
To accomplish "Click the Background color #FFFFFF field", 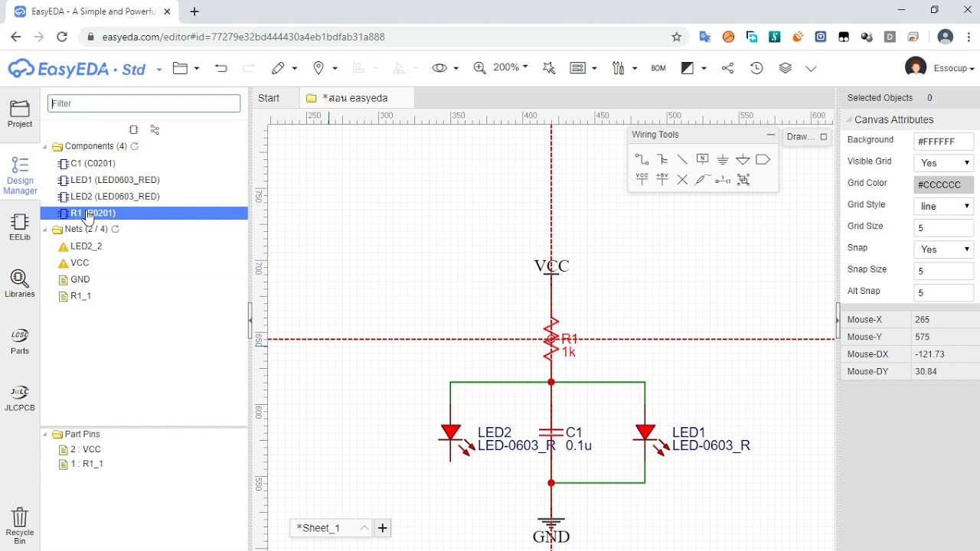I will click(x=943, y=142).
